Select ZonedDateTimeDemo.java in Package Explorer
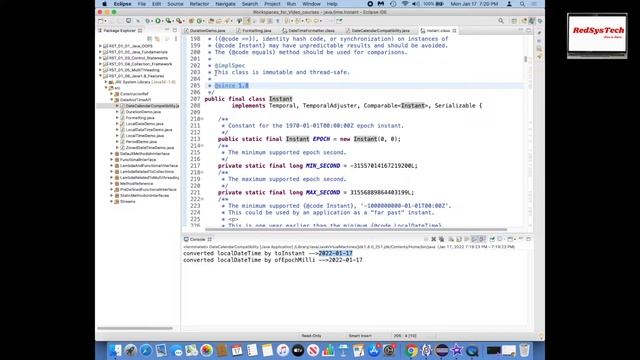This screenshot has width=640, height=360. 150,148
